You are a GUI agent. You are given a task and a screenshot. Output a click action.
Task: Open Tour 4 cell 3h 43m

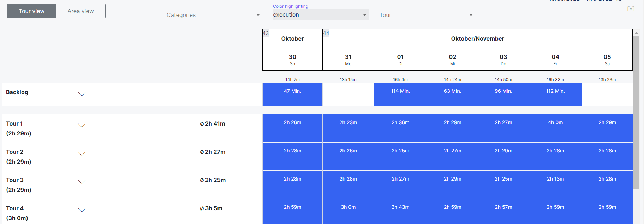400,211
